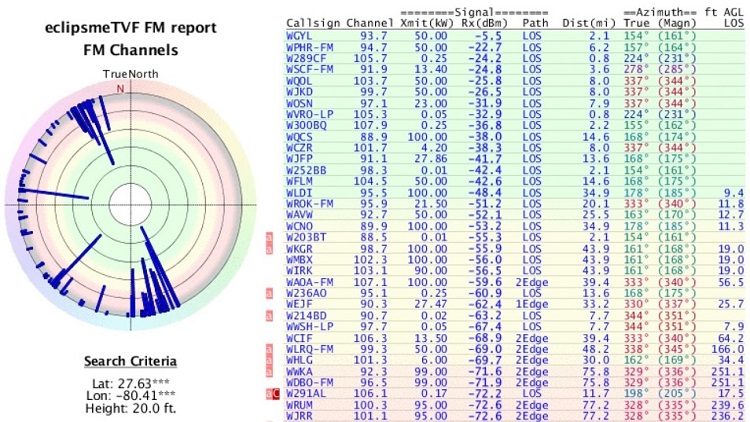Open the WSCF-FM callsign entry
Image resolution: width=750 pixels, height=422 pixels.
coord(310,69)
